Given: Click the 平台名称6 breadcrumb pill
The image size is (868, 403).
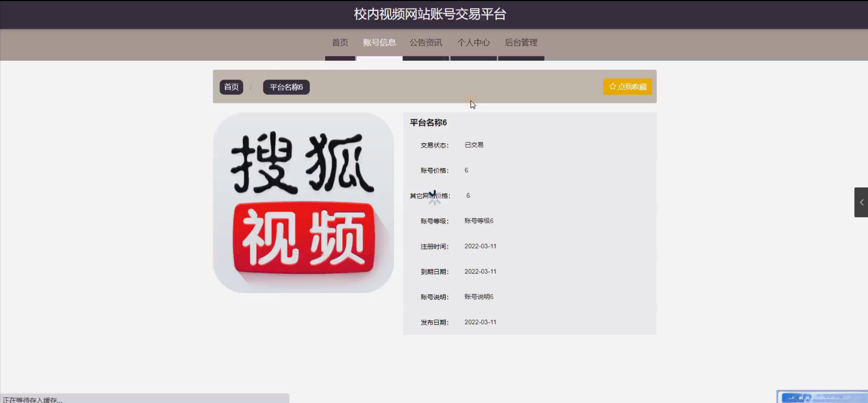Looking at the screenshot, I should [286, 87].
